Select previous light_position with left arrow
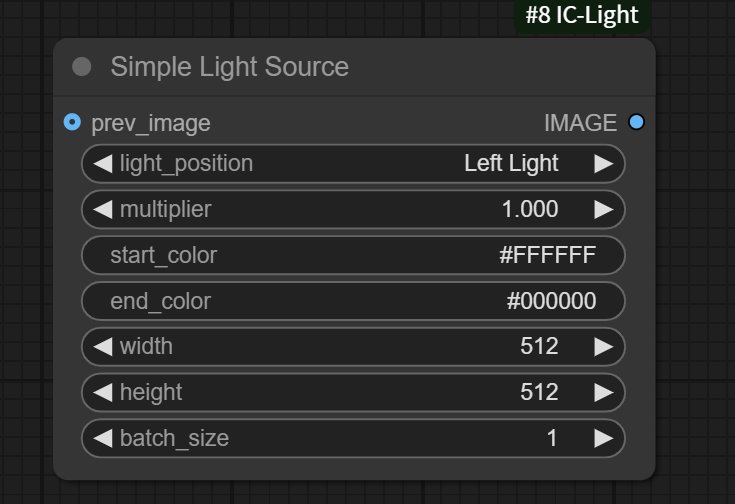 point(102,163)
